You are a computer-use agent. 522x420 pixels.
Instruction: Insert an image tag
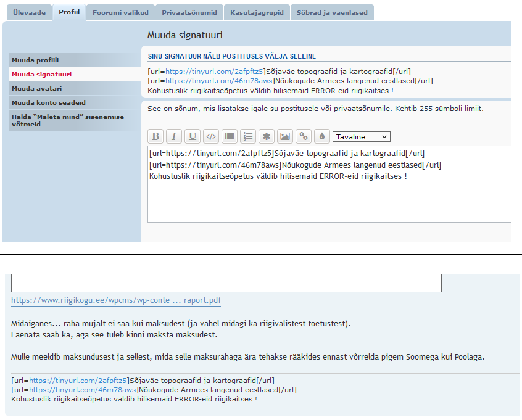[x=284, y=136]
